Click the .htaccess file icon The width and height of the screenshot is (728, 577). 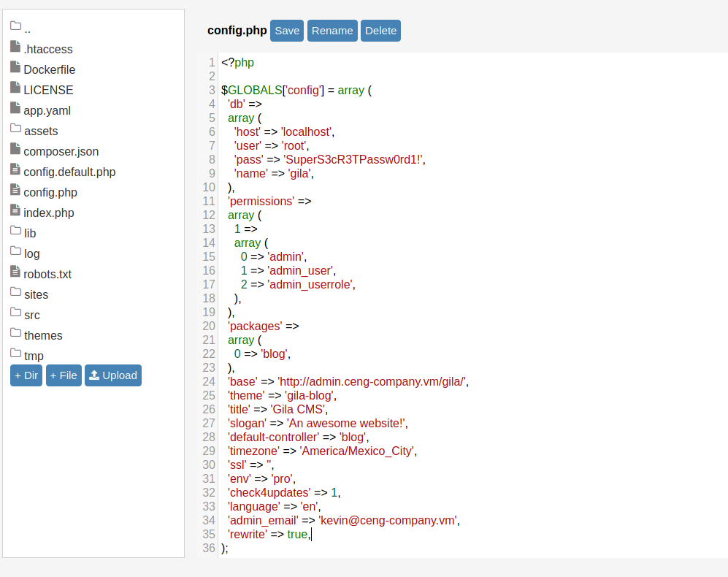pyautogui.click(x=15, y=47)
